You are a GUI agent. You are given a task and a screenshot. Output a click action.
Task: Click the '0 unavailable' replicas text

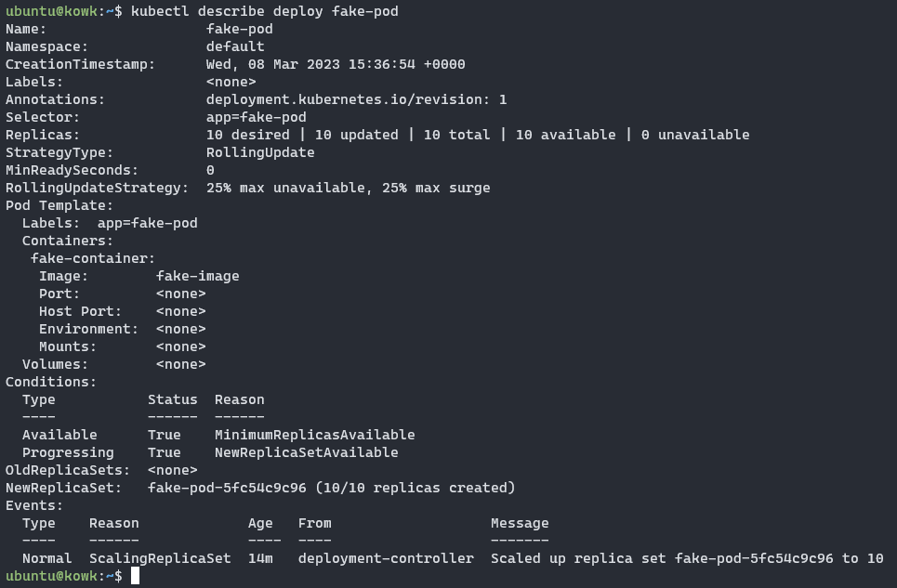[695, 135]
